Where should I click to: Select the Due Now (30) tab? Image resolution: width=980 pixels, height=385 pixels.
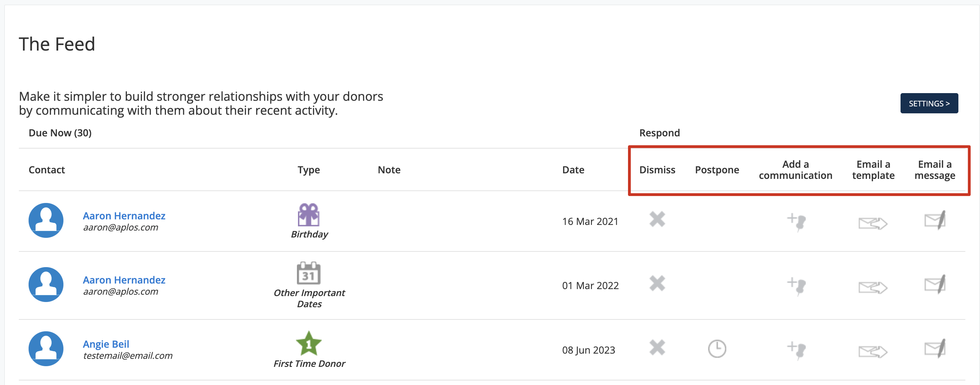pos(60,133)
